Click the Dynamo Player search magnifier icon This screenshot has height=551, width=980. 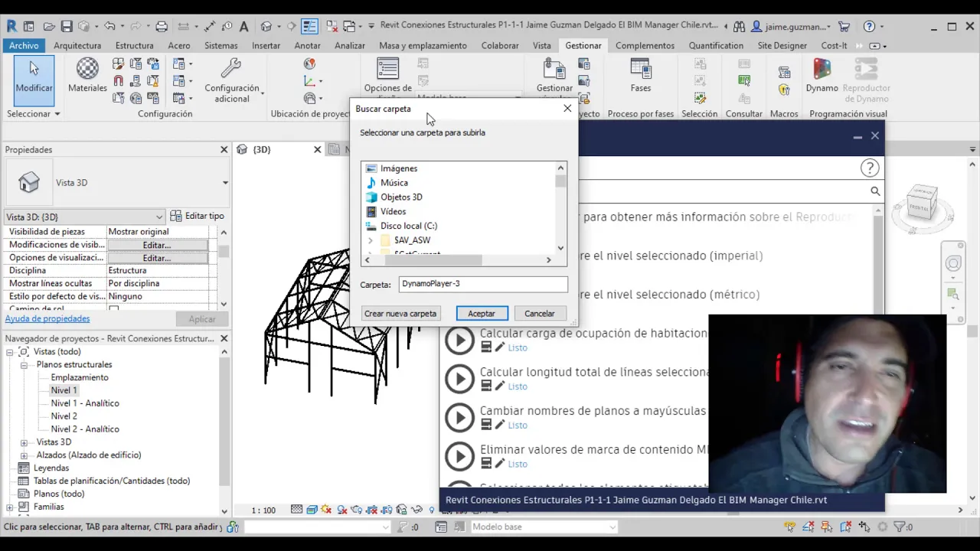click(875, 191)
